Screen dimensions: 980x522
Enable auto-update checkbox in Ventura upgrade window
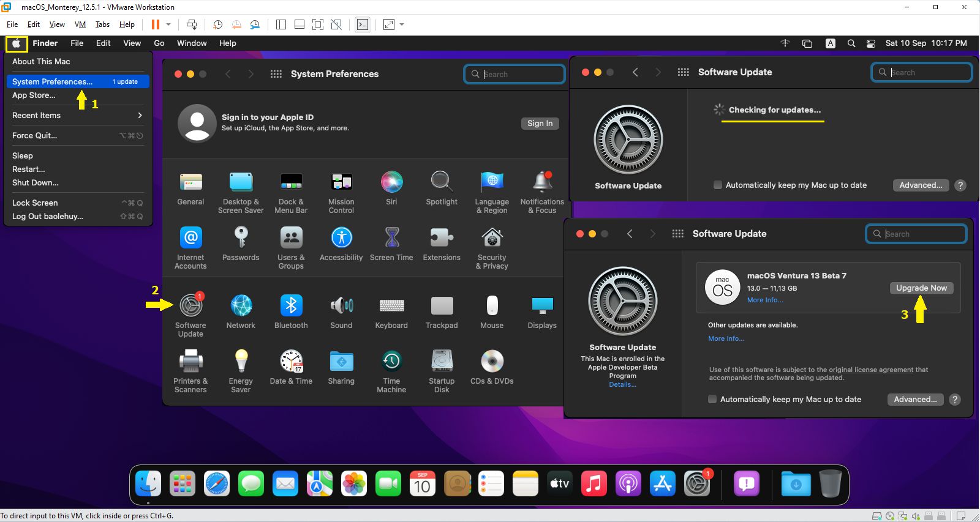[x=712, y=399]
